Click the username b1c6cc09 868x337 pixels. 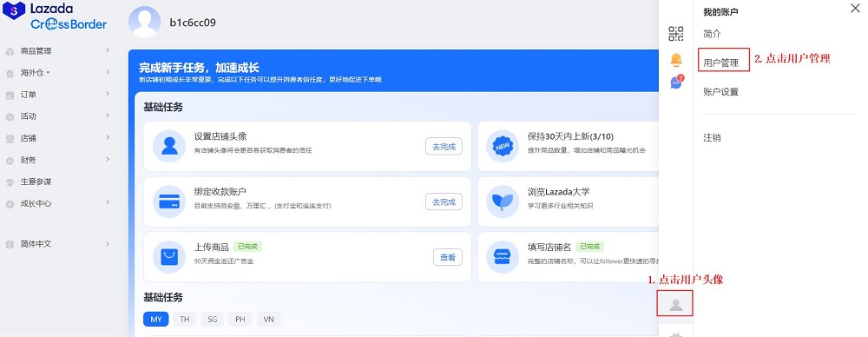coord(193,23)
